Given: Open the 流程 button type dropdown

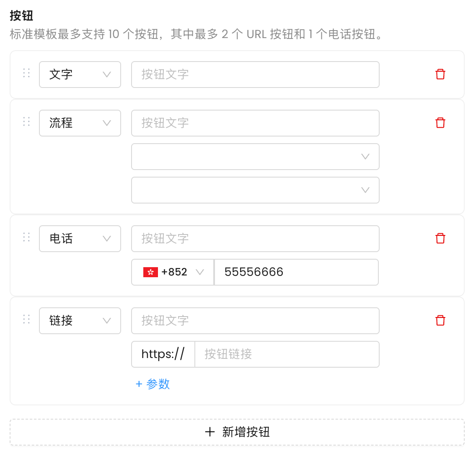Looking at the screenshot, I should [80, 123].
